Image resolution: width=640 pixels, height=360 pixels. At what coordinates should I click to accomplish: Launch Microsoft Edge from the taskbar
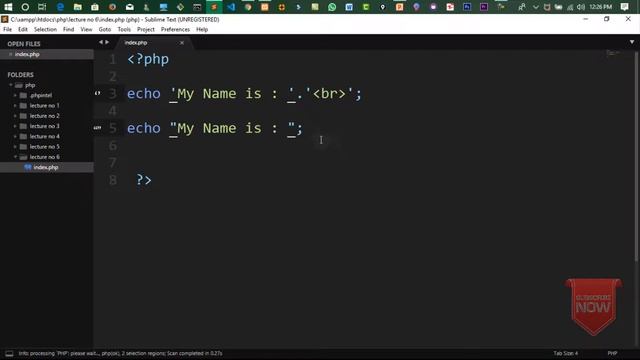coord(60,7)
